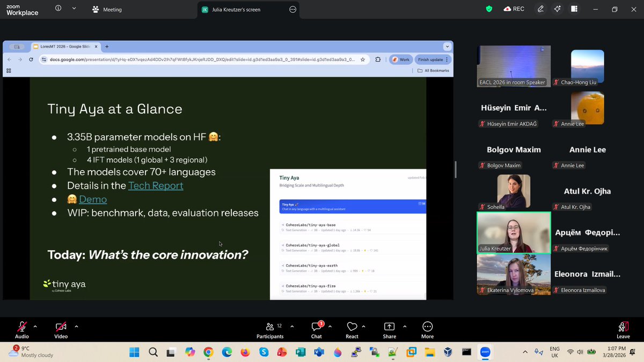Select Ekaterina Vylomova's video tile

click(x=514, y=274)
